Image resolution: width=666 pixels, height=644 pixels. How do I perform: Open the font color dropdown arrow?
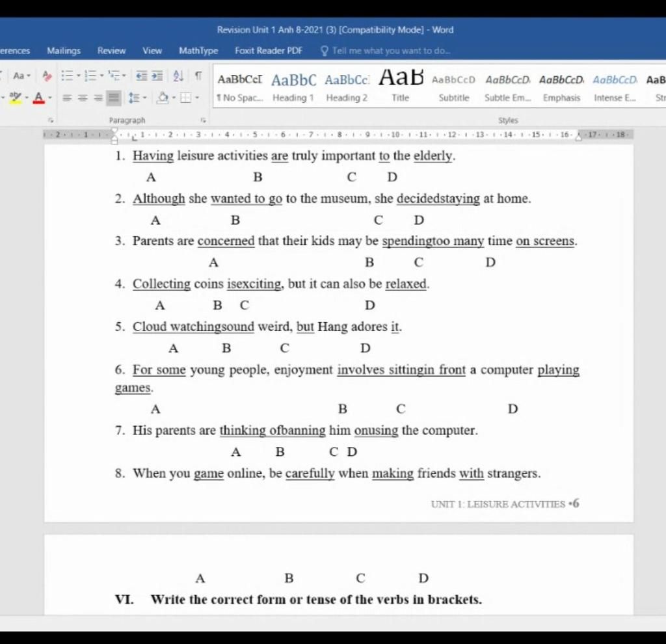point(50,98)
